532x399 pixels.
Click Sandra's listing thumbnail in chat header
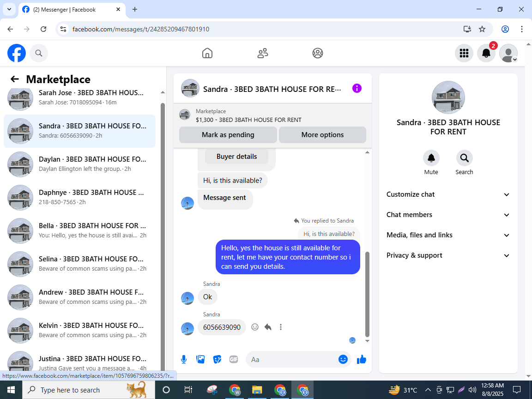tap(190, 88)
